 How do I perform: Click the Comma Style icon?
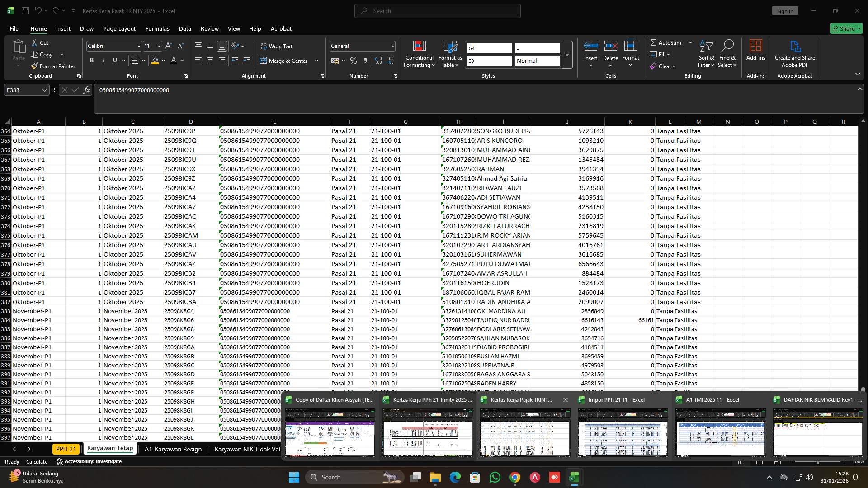tap(366, 61)
